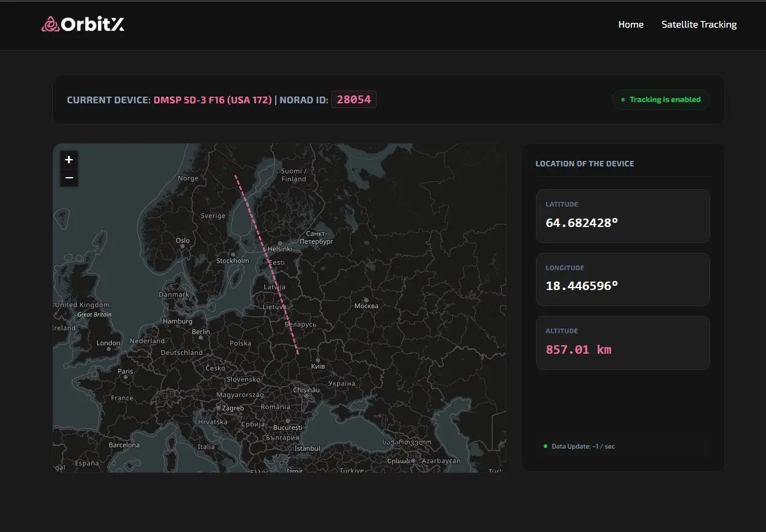Click Barcelona on the map
Screen dimensions: 766x532
pyautogui.click(x=124, y=445)
